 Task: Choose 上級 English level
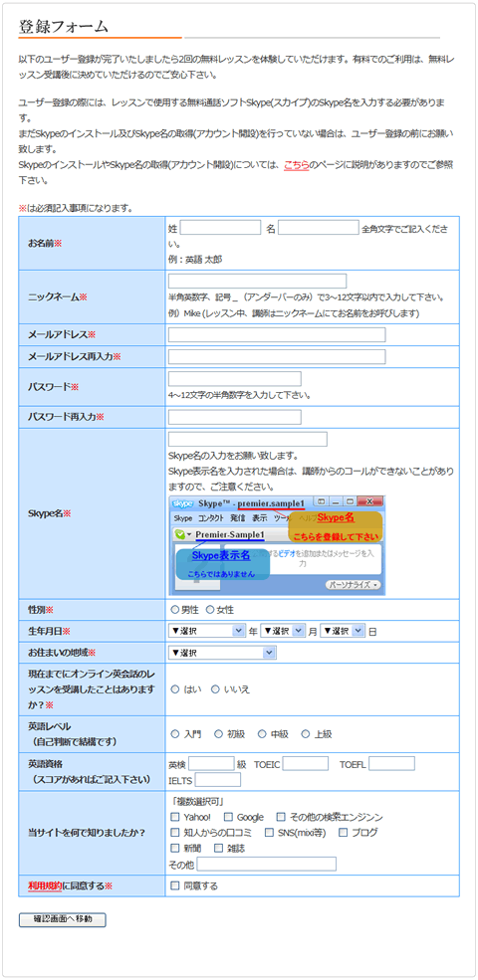point(306,733)
